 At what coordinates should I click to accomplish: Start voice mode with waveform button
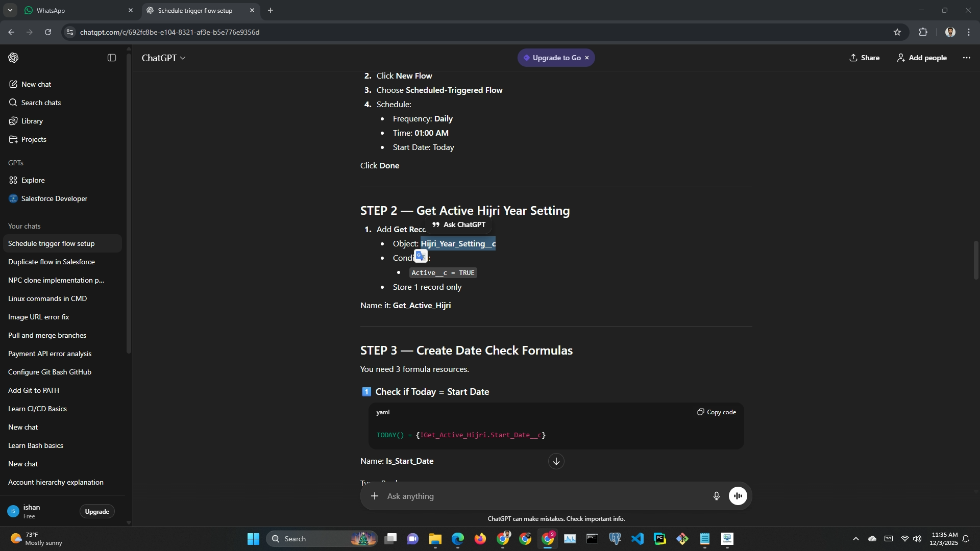click(738, 496)
